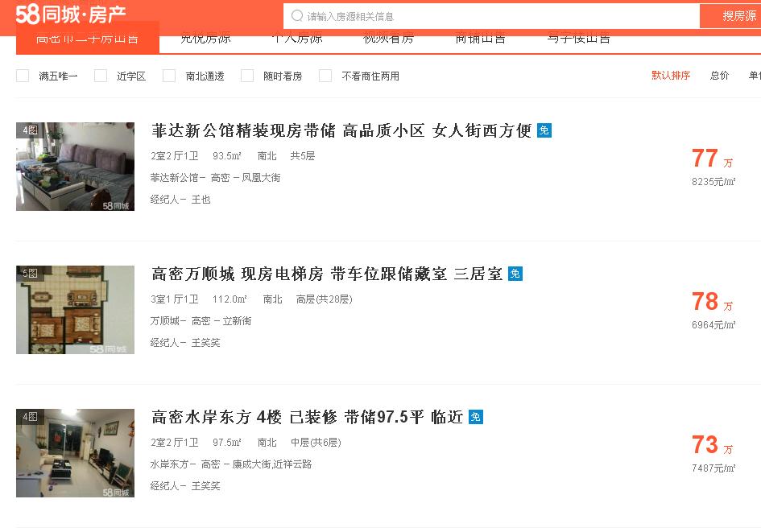
Task: Sort listings by 总价
Action: click(718, 75)
